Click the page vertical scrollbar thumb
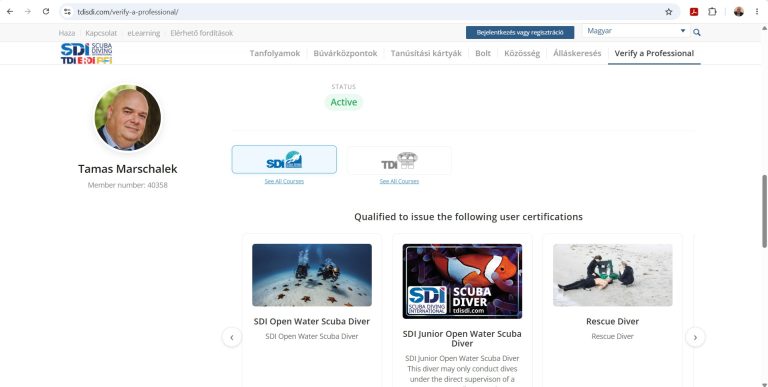 pyautogui.click(x=764, y=211)
